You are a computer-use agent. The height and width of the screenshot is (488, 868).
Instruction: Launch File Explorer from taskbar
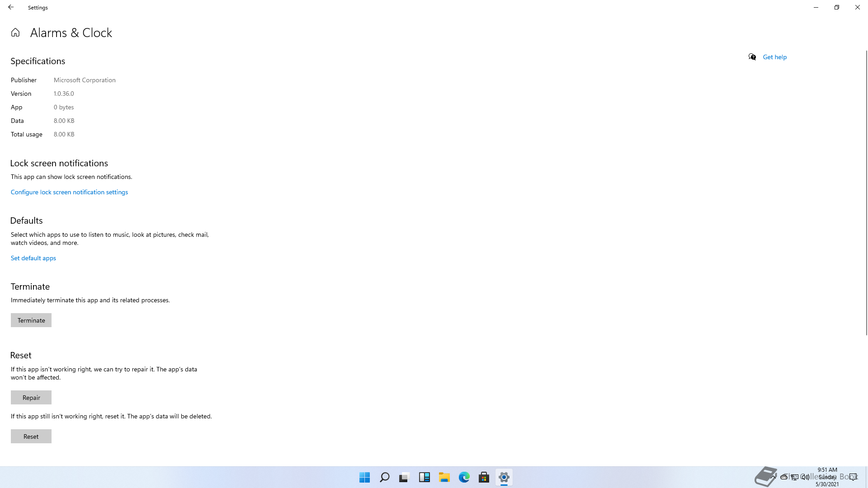click(x=444, y=477)
